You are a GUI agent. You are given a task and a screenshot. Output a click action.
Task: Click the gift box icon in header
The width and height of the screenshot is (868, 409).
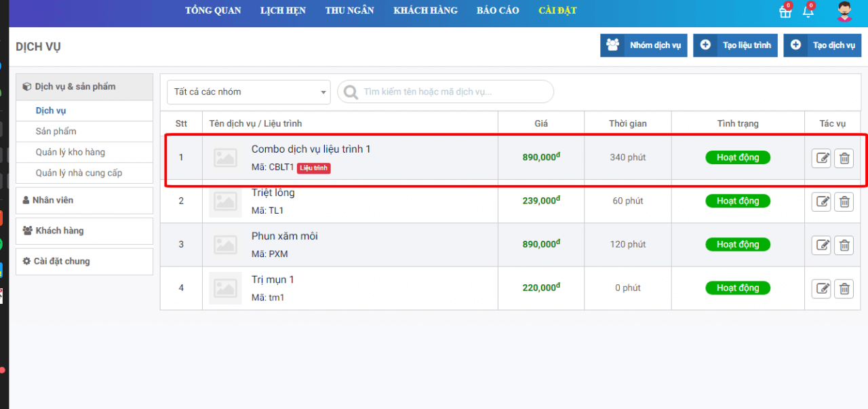(x=785, y=12)
